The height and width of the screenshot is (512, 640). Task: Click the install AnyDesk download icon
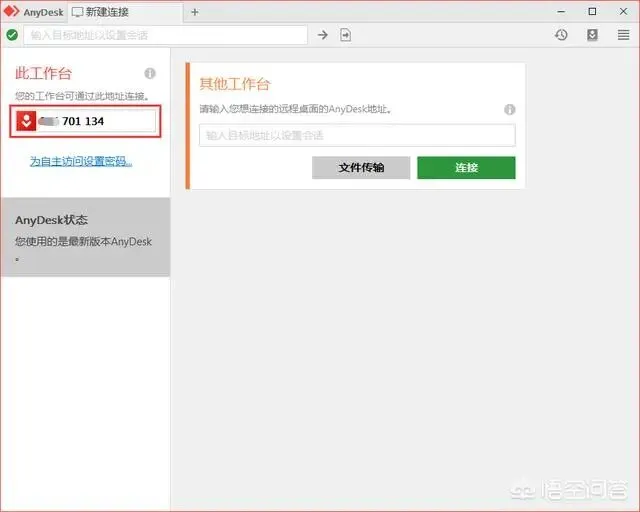point(592,35)
